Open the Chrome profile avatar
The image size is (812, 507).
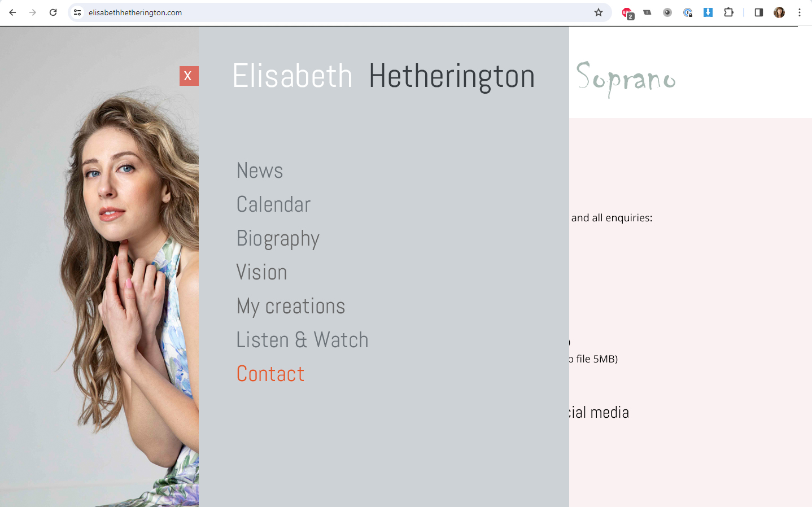779,12
